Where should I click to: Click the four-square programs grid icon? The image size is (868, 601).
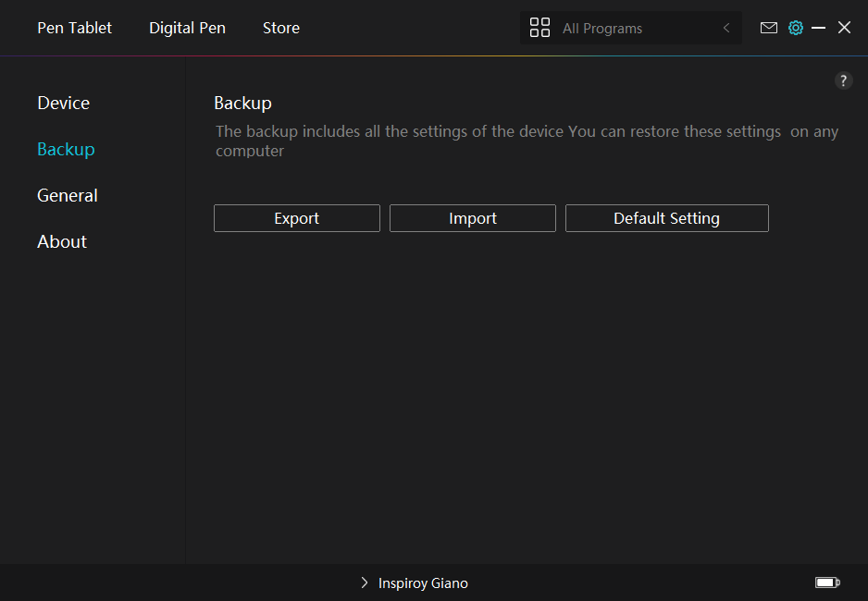[539, 28]
